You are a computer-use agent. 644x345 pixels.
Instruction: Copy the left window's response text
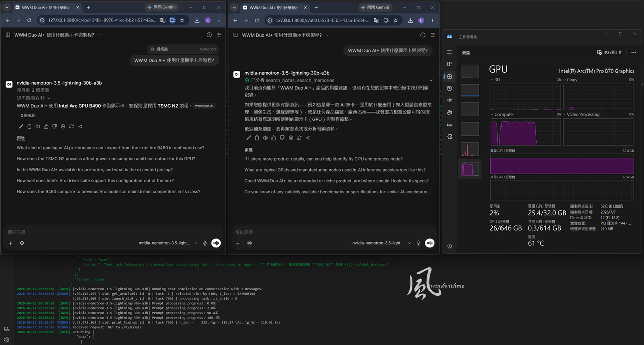29,126
